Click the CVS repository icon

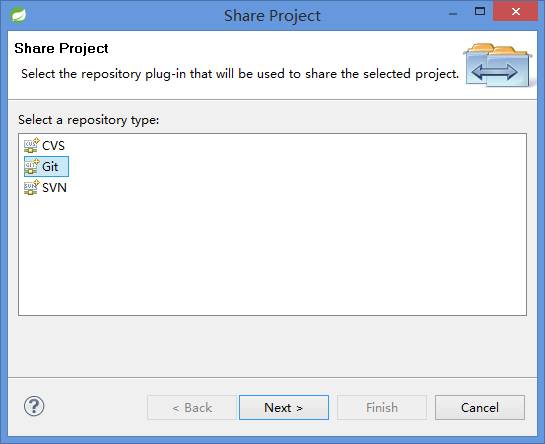point(32,146)
